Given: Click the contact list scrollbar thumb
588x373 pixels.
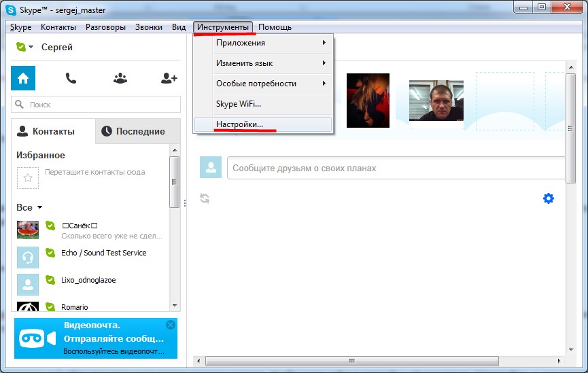Looking at the screenshot, I should tap(175, 182).
